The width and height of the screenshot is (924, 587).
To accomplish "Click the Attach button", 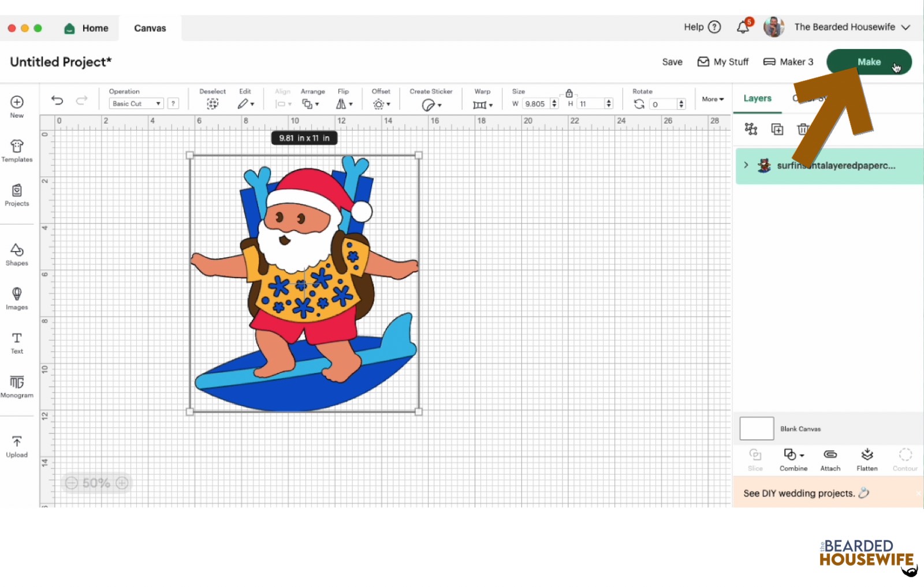I will [830, 460].
